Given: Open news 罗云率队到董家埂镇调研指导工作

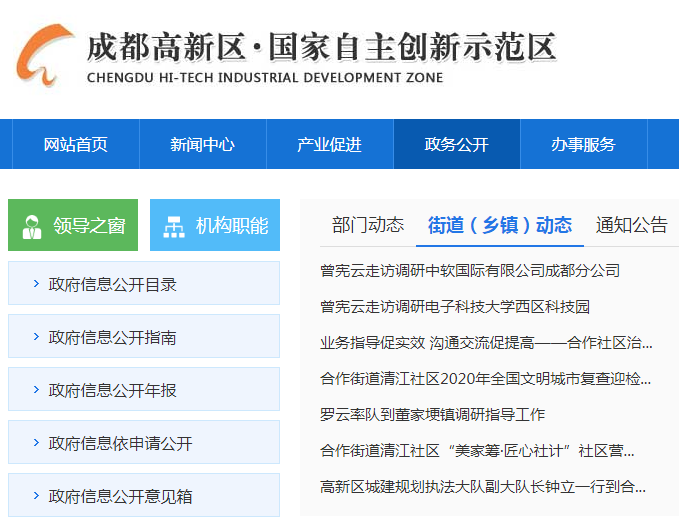Looking at the screenshot, I should coord(432,414).
